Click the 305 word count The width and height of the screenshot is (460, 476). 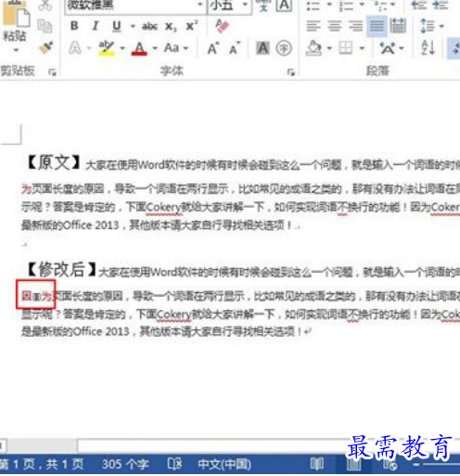[125, 464]
